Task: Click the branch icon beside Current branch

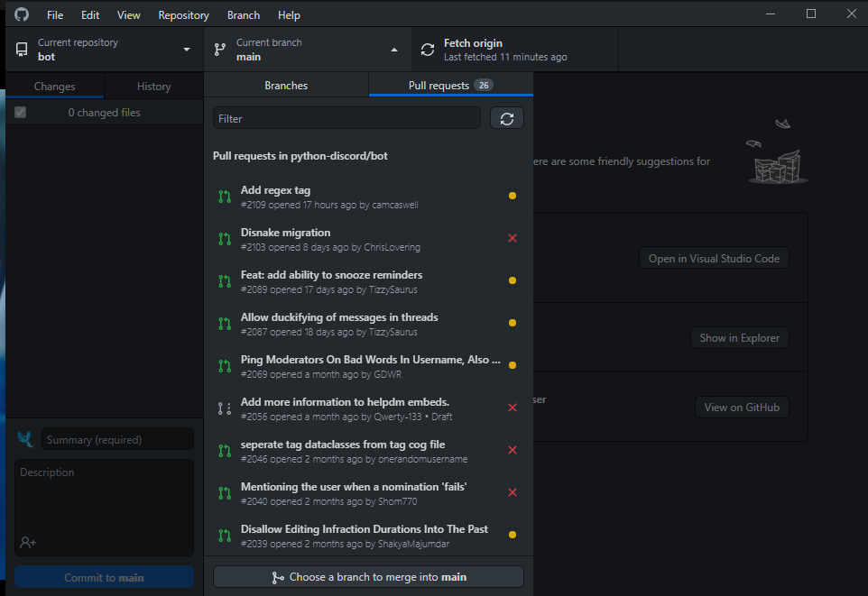Action: click(220, 50)
